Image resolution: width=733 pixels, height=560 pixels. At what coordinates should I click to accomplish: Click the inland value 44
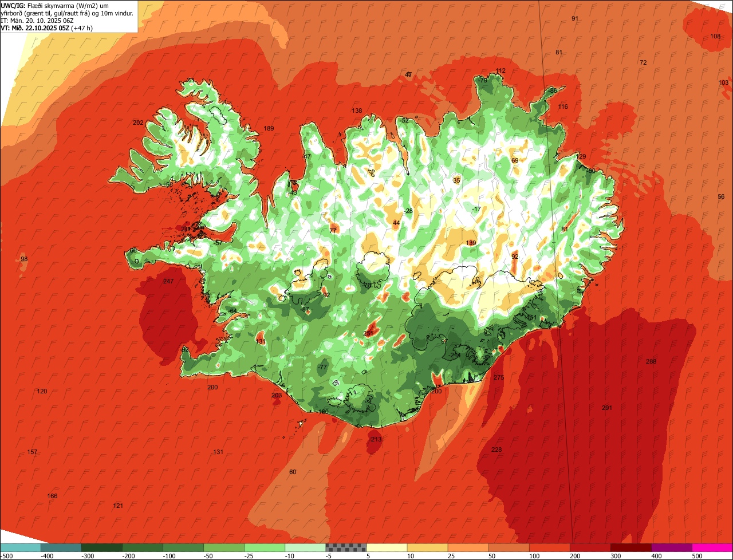coord(396,223)
